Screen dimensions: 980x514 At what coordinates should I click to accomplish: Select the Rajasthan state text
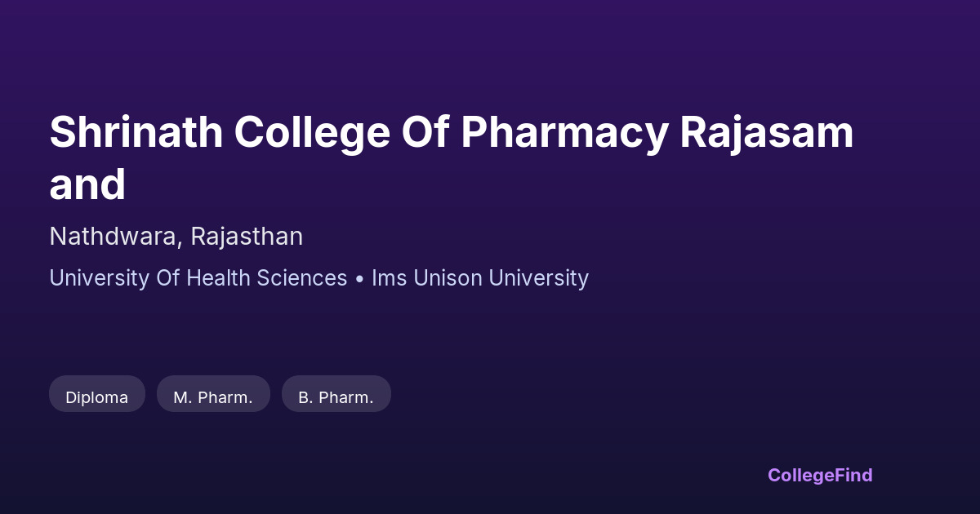coord(247,237)
